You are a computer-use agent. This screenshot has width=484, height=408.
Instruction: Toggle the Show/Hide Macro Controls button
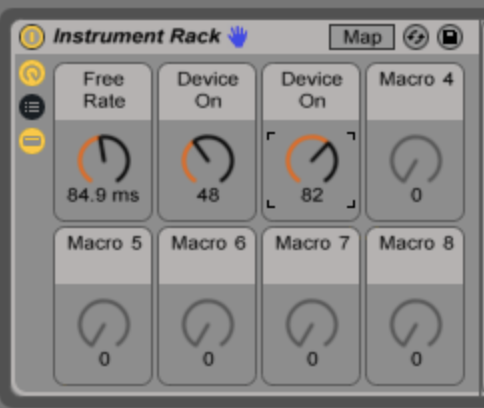click(x=32, y=73)
